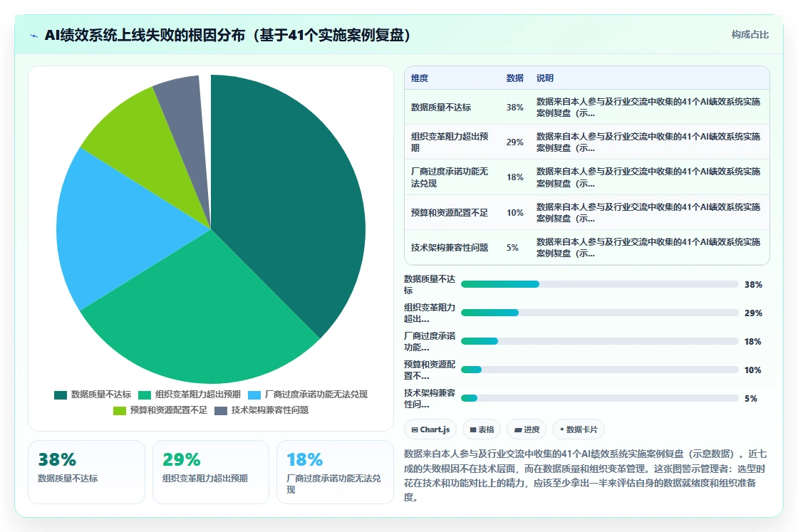Select the 组织变革阻力超出预期 table cell
This screenshot has width=798, height=532.
[x=452, y=142]
